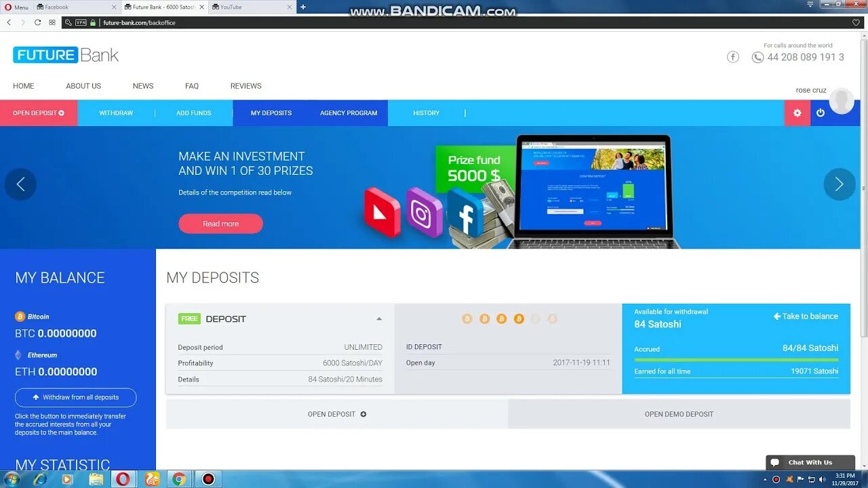Switch to the YouTube browser tab
Image resolution: width=868 pixels, height=488 pixels.
pos(251,7)
